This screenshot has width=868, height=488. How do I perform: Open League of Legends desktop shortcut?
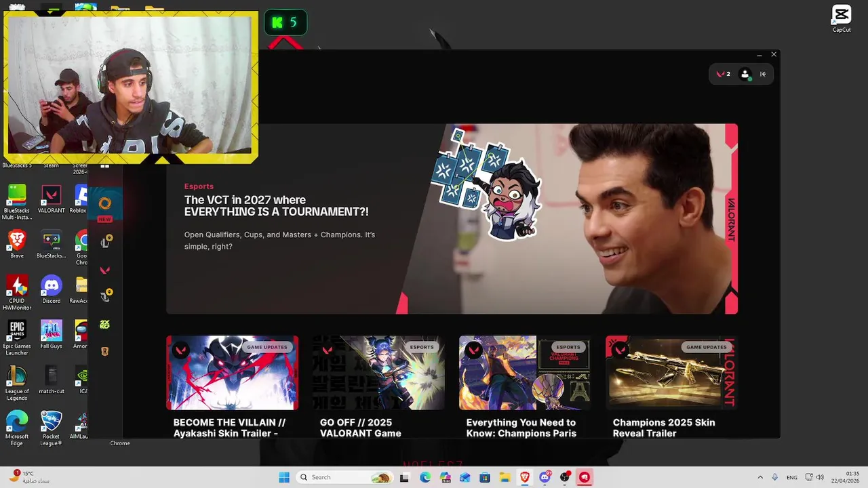click(16, 383)
